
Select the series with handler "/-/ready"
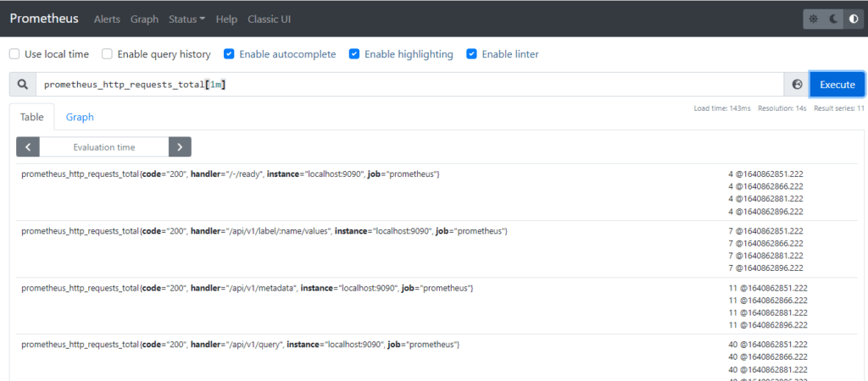(x=231, y=174)
